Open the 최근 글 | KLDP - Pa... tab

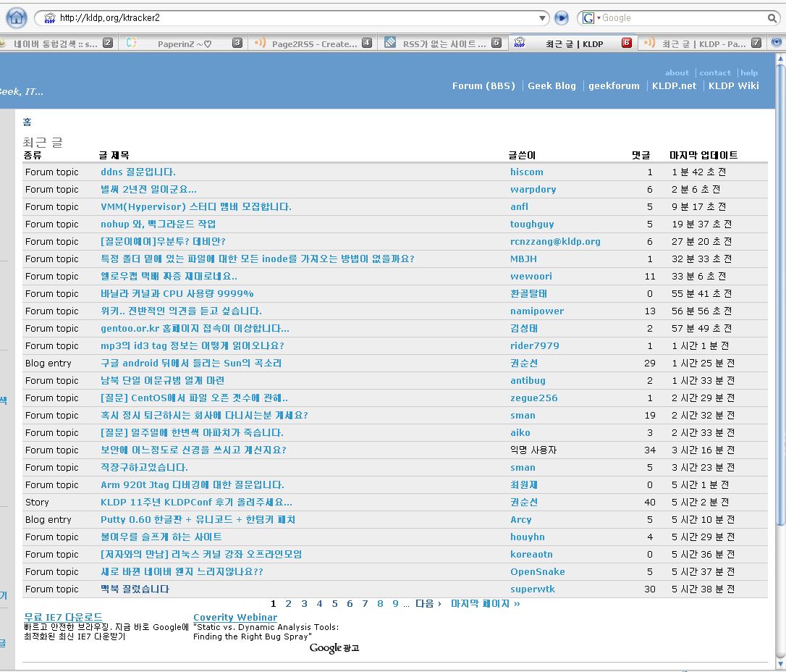click(702, 43)
